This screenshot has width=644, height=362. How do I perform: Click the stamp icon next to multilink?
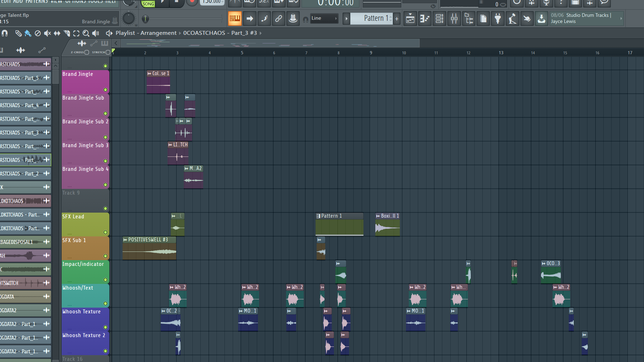point(293,18)
